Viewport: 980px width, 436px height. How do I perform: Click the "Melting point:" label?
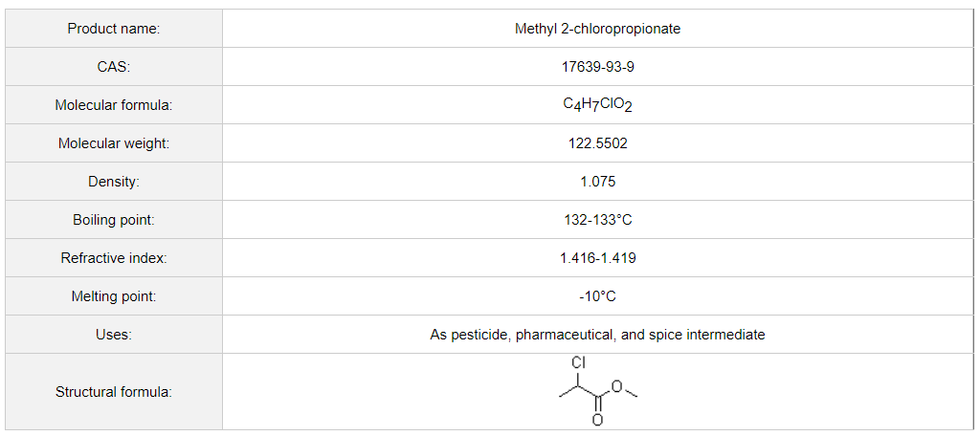click(114, 296)
